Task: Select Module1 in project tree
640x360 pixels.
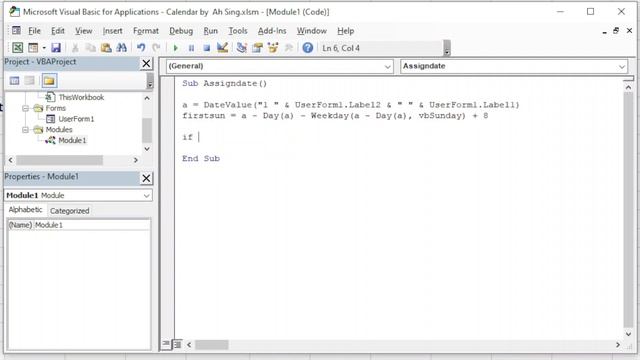Action: coord(72,140)
